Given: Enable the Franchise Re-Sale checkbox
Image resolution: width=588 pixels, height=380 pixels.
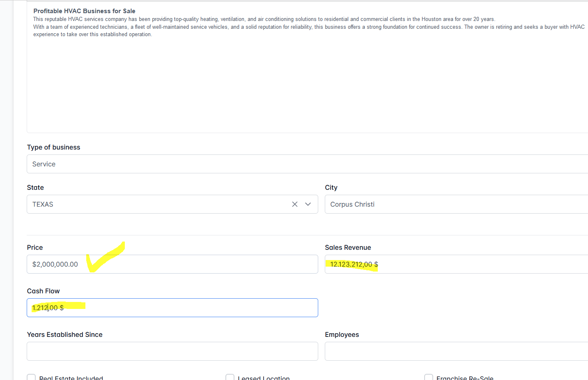Looking at the screenshot, I should tap(429, 378).
